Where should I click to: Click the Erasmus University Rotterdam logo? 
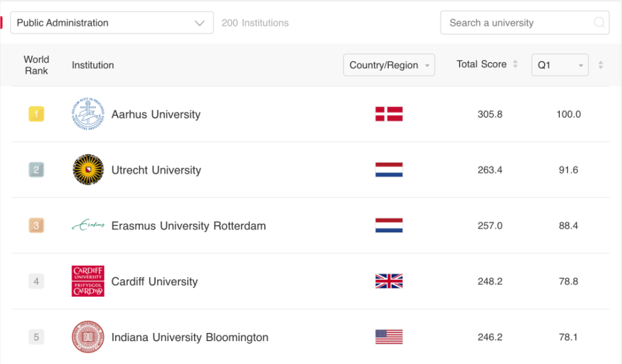pos(88,225)
